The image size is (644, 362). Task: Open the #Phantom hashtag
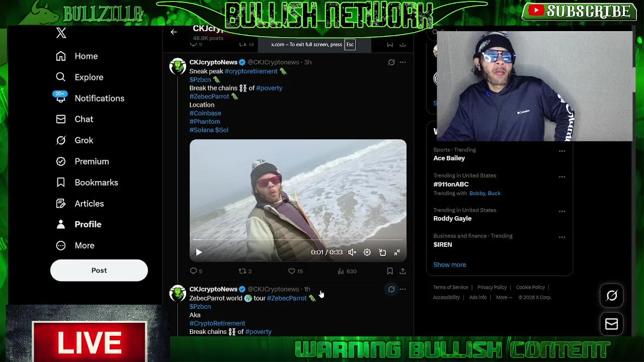click(205, 122)
